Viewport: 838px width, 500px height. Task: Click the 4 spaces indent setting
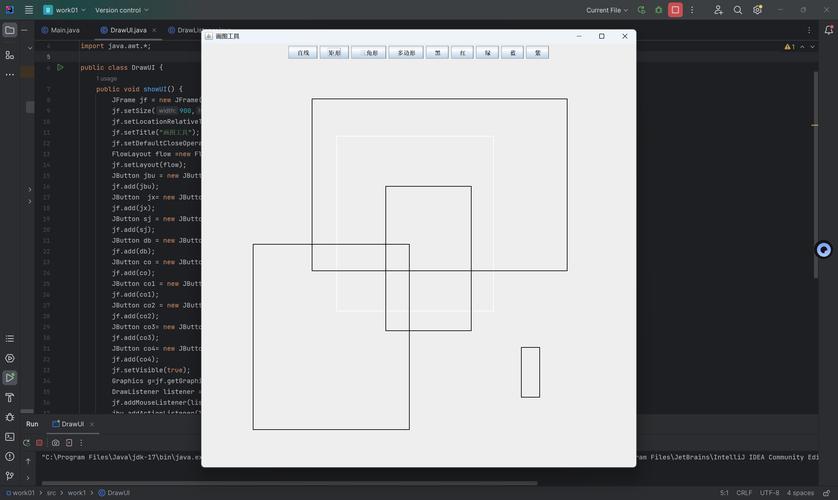[x=800, y=493]
